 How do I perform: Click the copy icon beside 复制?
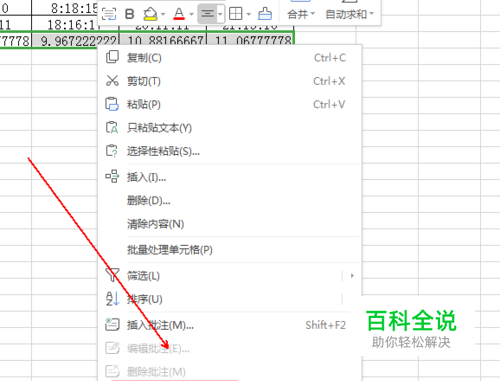[x=112, y=57]
